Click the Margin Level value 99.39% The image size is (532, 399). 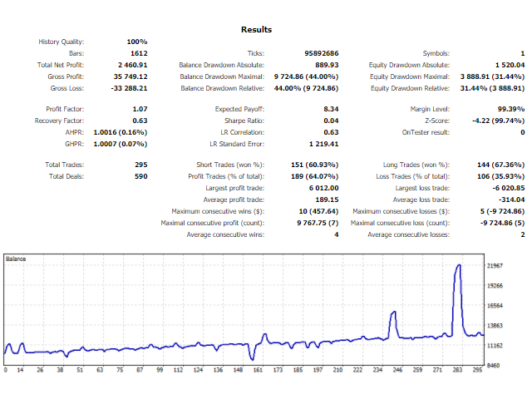pyautogui.click(x=509, y=109)
